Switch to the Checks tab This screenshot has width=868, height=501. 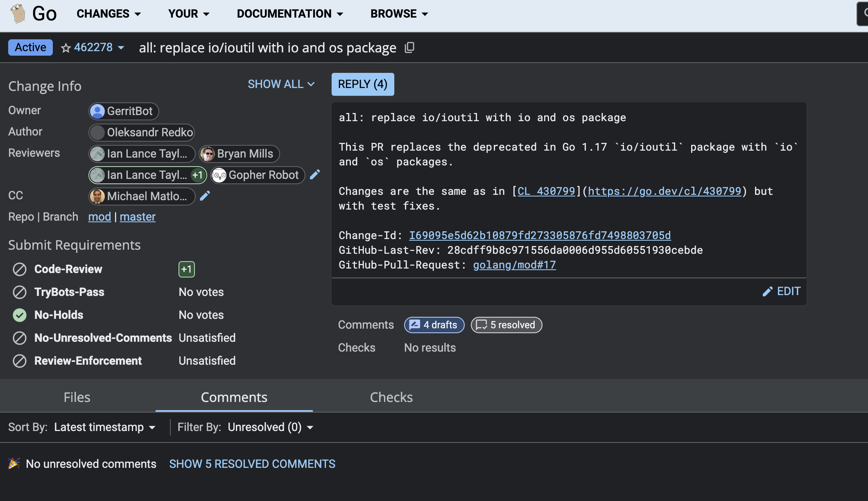pos(391,397)
